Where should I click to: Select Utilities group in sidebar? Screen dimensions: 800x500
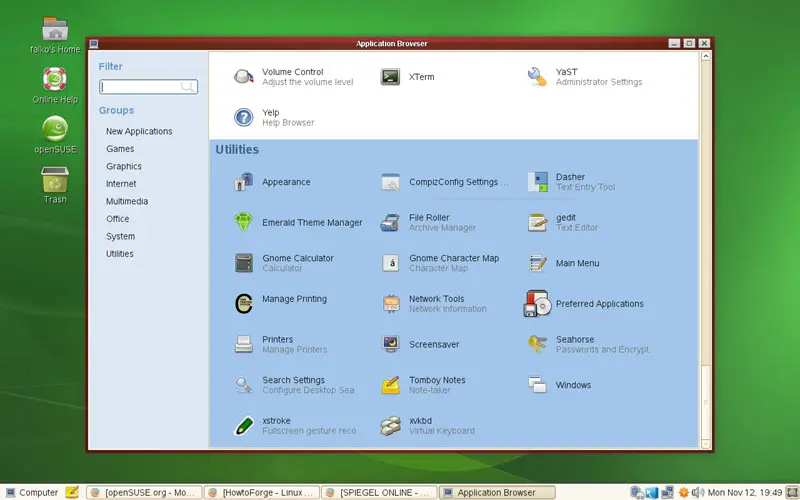(x=119, y=254)
